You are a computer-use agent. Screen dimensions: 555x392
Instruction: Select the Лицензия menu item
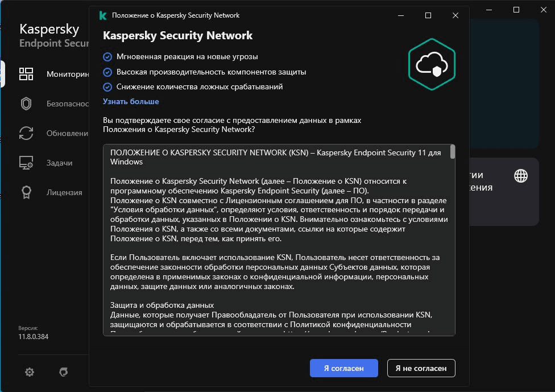click(64, 192)
